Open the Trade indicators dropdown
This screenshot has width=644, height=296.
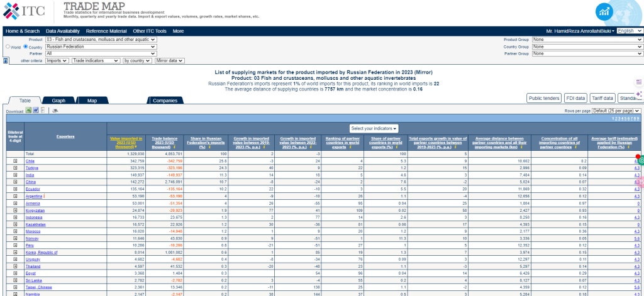click(96, 60)
